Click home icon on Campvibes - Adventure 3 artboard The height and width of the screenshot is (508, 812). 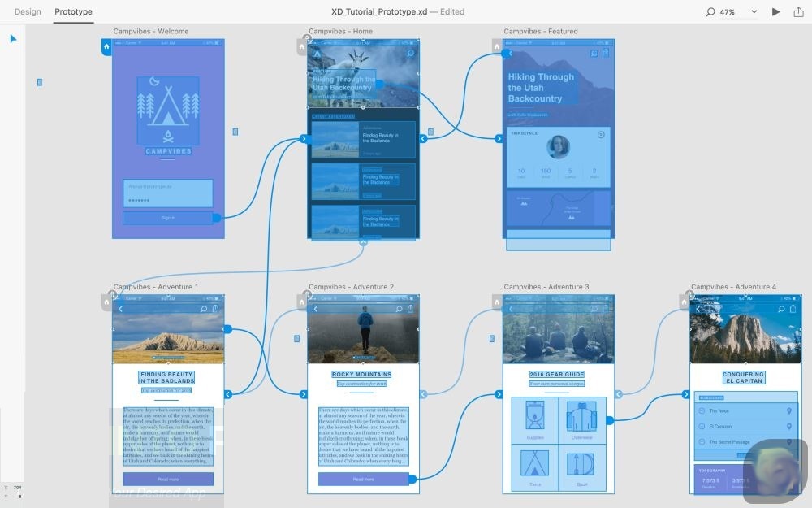[497, 302]
